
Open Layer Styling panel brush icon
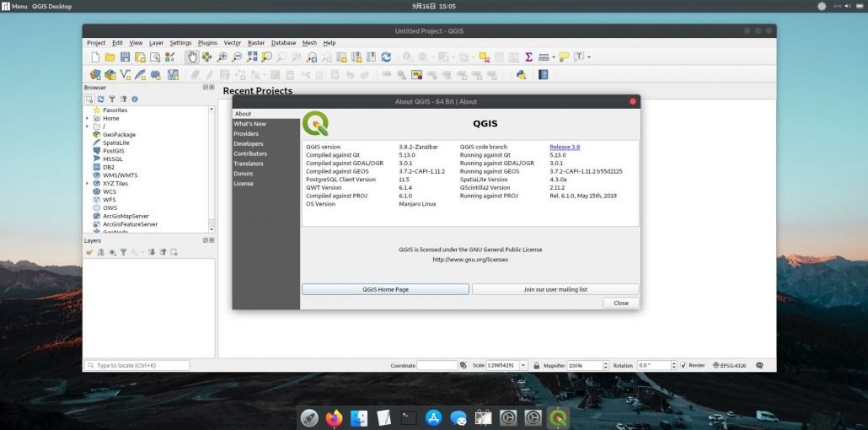89,252
